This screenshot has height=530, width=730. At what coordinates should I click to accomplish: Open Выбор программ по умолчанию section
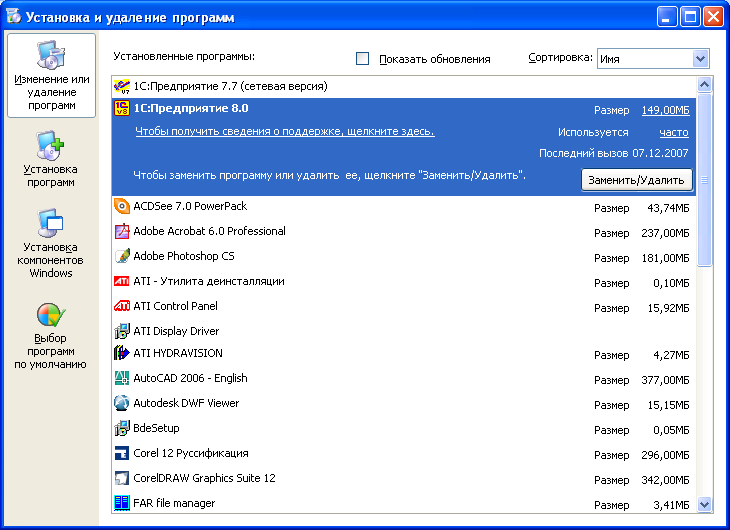[51, 336]
